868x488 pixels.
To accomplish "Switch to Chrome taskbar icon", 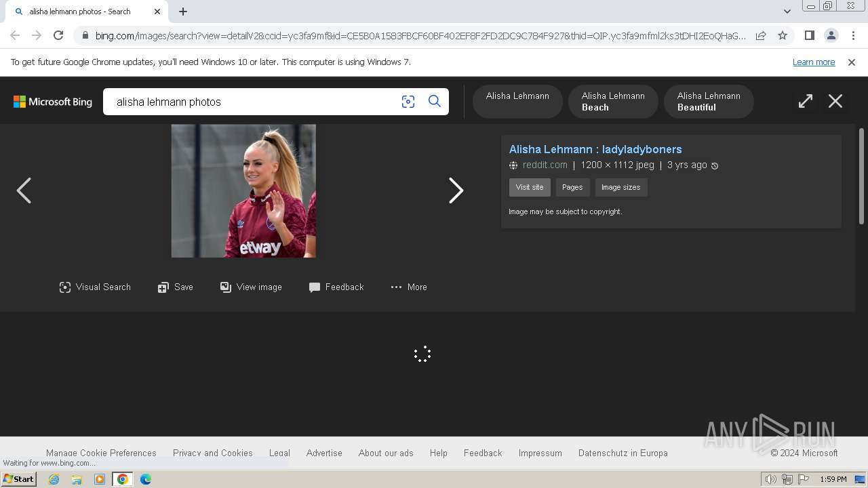I will pos(123,479).
